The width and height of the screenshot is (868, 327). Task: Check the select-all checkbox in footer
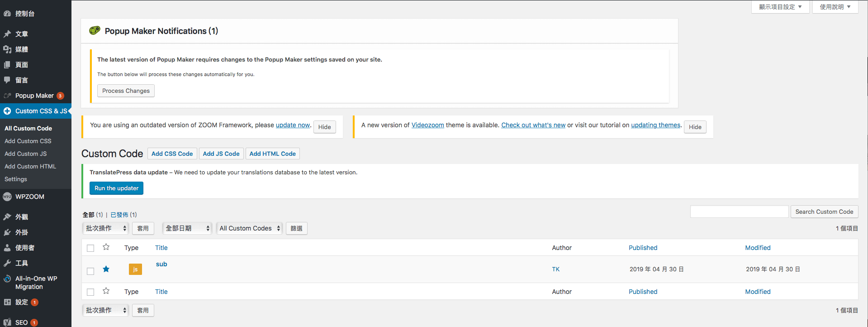tap(90, 292)
